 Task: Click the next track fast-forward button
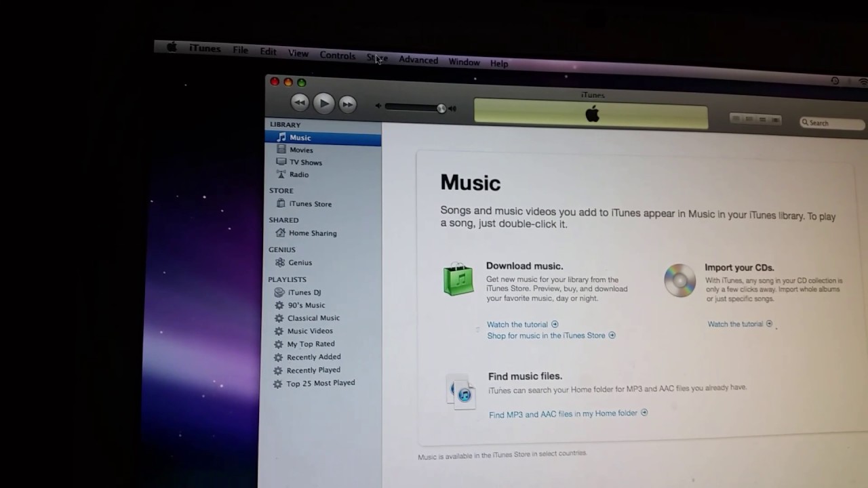click(347, 104)
